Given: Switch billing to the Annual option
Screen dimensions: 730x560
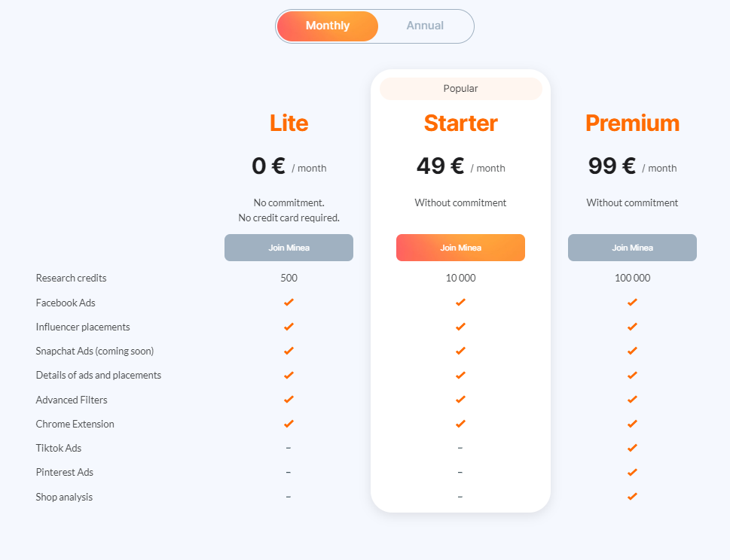Looking at the screenshot, I should 425,26.
